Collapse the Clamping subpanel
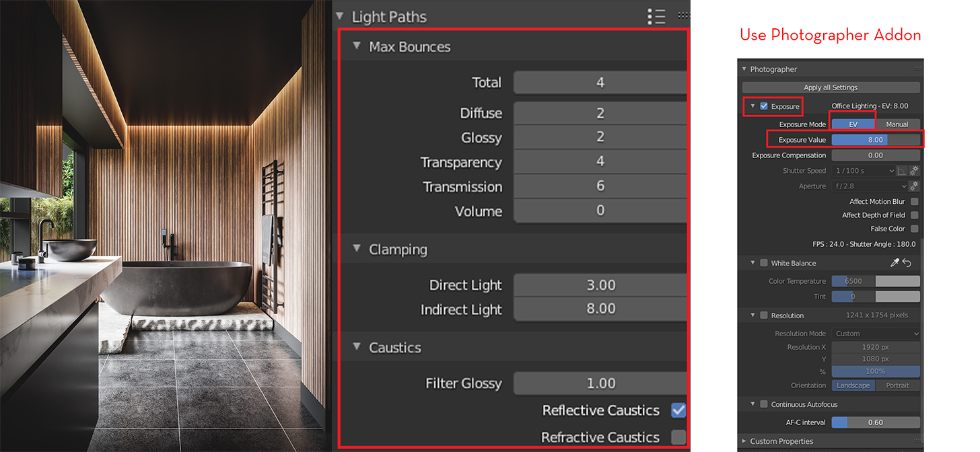Viewport: 980px width, 452px height. click(357, 249)
